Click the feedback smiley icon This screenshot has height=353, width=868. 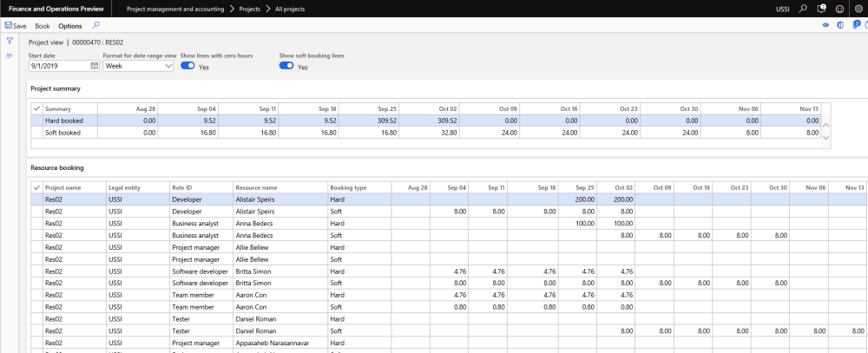(838, 9)
